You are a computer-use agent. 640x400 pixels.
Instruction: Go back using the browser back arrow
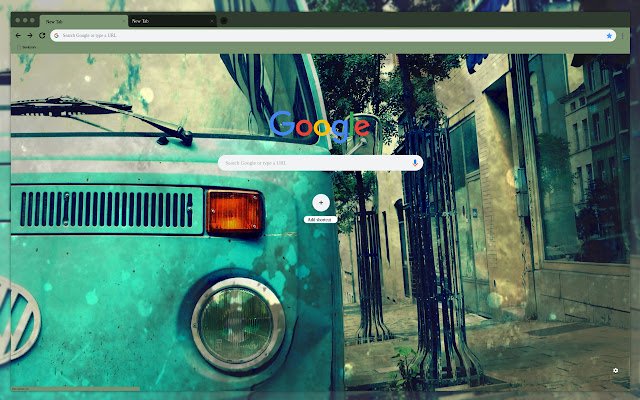coord(18,36)
